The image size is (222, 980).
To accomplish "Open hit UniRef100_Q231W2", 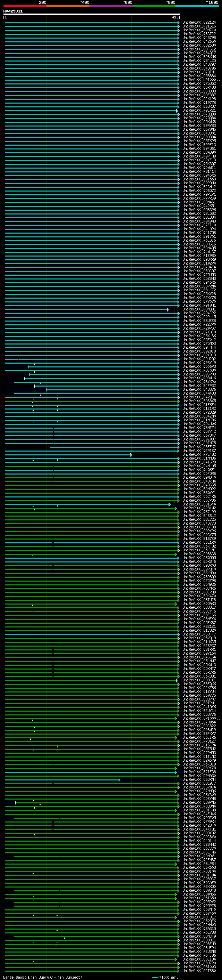I will tap(199, 508).
